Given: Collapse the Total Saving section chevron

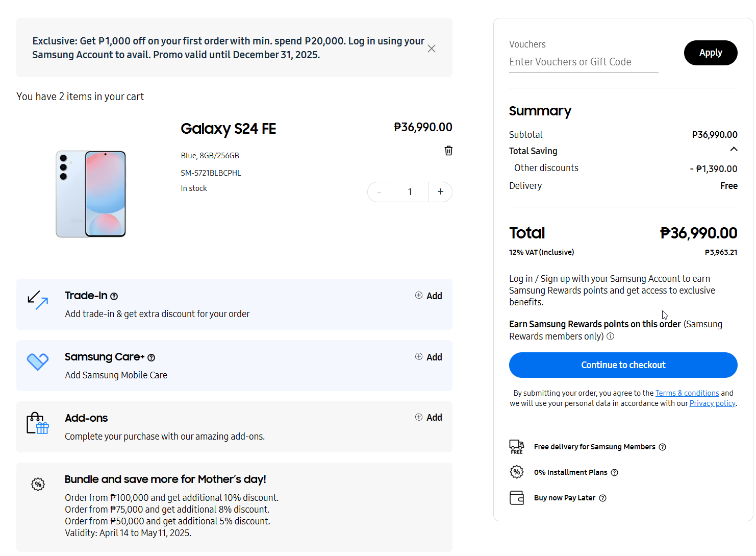Looking at the screenshot, I should 734,149.
